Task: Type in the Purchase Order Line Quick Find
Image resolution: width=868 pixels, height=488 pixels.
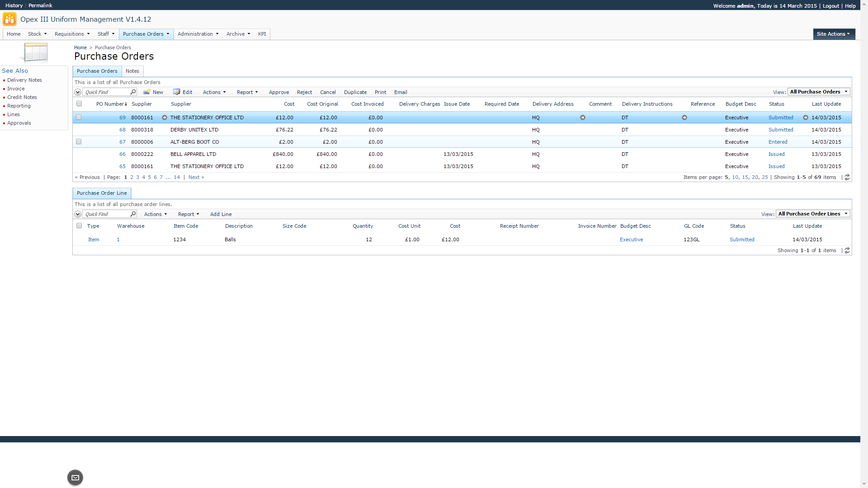Action: tap(107, 214)
